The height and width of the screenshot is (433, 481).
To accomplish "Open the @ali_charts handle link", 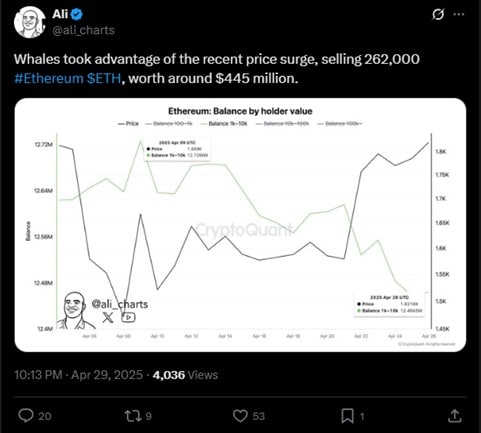I will (84, 30).
